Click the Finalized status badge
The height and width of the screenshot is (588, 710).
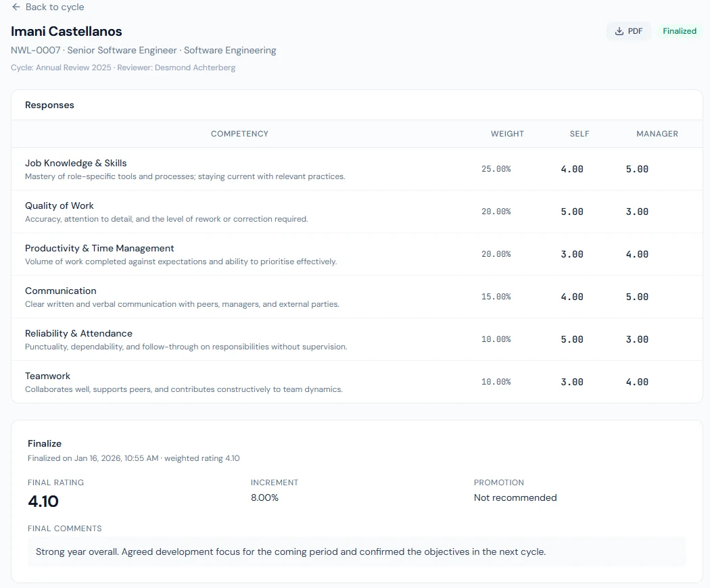(x=679, y=31)
